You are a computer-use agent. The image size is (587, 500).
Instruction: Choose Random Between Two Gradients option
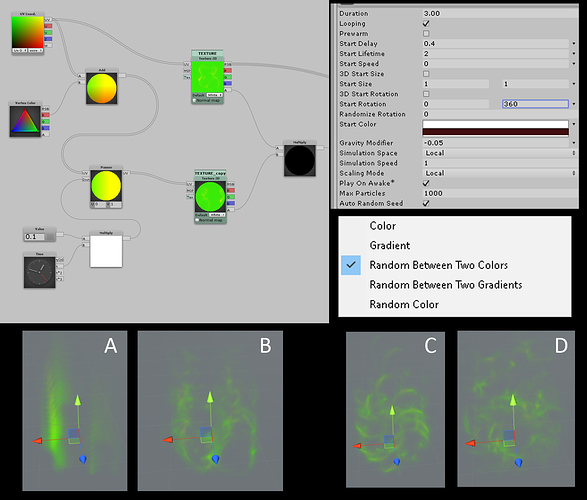coord(445,285)
